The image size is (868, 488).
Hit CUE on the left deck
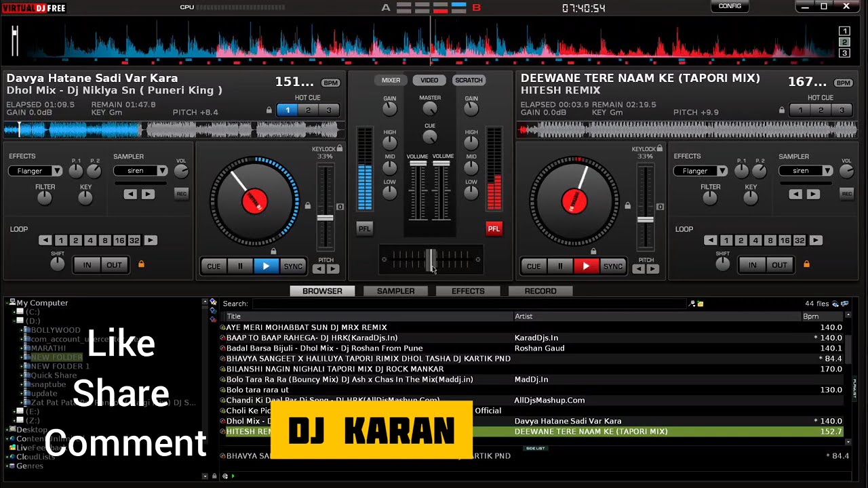point(214,266)
